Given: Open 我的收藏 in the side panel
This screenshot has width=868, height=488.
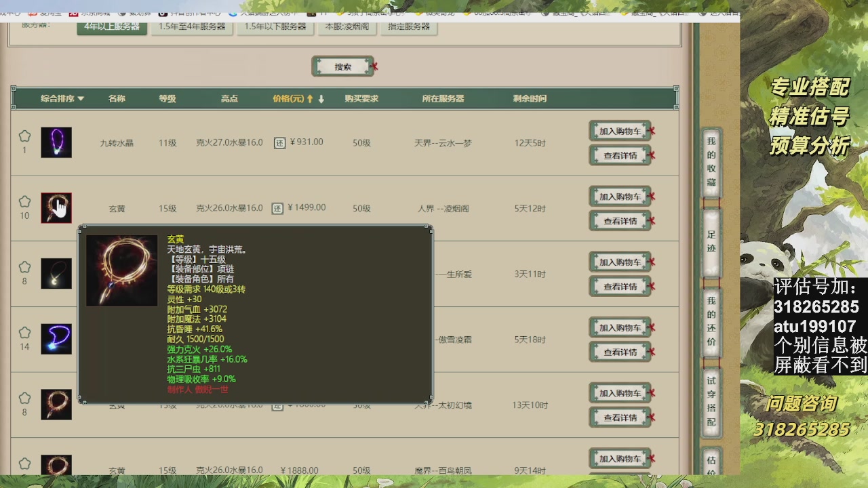Looking at the screenshot, I should 711,161.
